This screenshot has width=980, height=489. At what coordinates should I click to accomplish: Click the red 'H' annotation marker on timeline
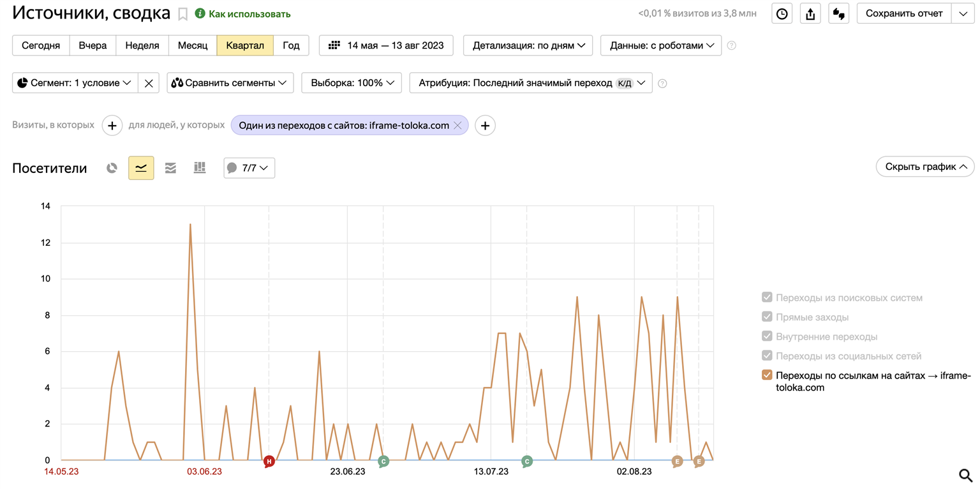(x=269, y=461)
